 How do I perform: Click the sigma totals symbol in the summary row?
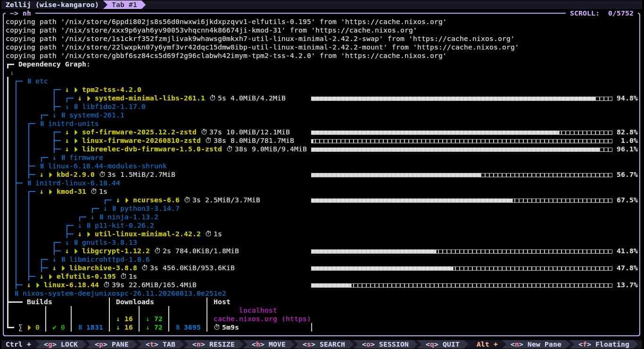point(21,327)
